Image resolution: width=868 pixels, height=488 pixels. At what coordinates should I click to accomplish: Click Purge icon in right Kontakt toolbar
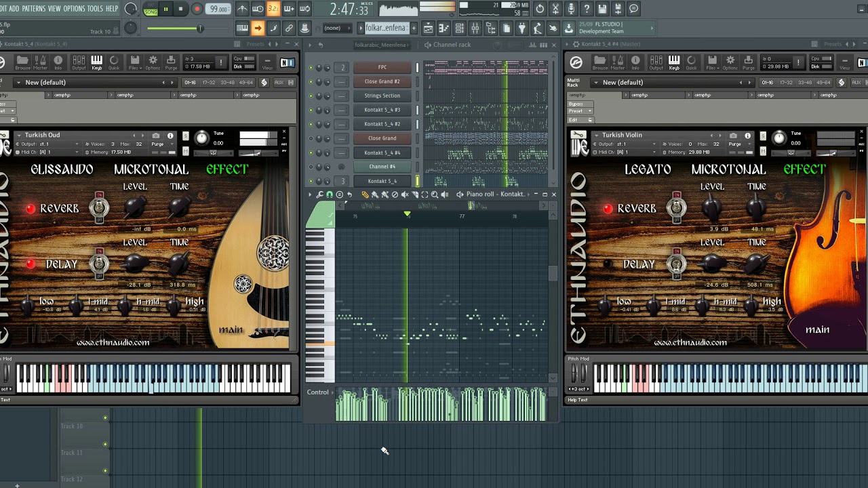point(749,62)
